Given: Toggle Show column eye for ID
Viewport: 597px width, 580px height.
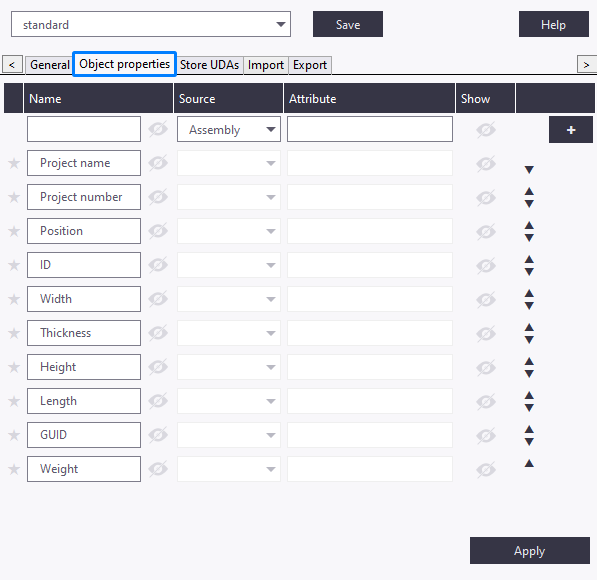Looking at the screenshot, I should 486,265.
